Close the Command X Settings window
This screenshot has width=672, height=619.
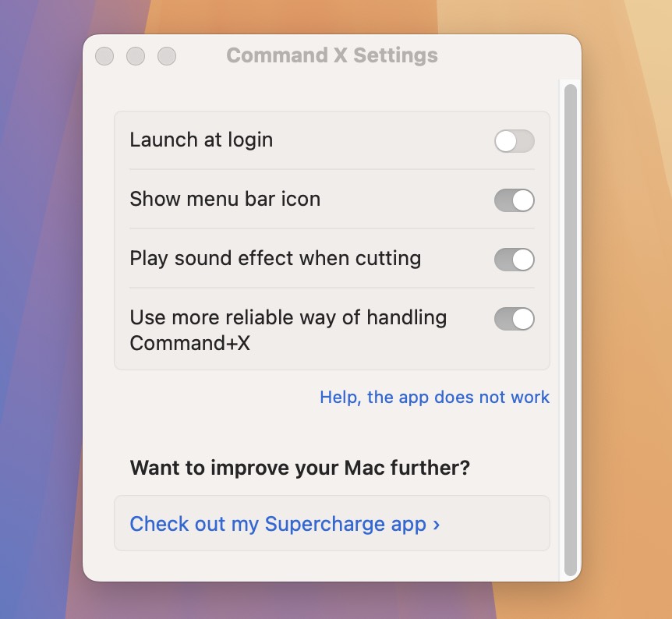pyautogui.click(x=104, y=56)
